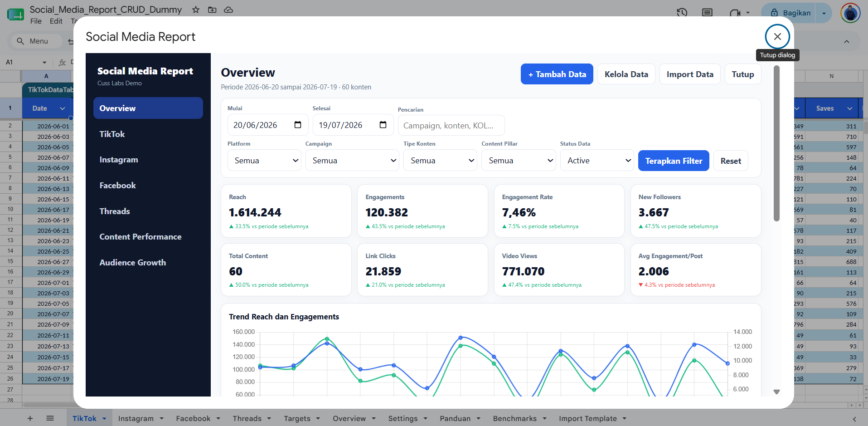Click the dialog vertical scrollbar thumb
Image resolution: width=868 pixels, height=426 pixels.
pos(776,143)
